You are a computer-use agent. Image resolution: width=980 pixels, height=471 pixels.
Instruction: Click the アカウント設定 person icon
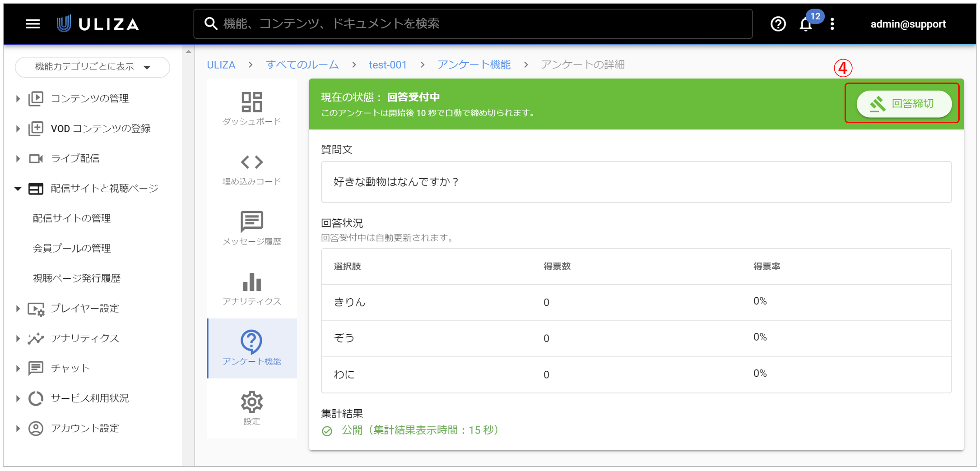point(36,428)
